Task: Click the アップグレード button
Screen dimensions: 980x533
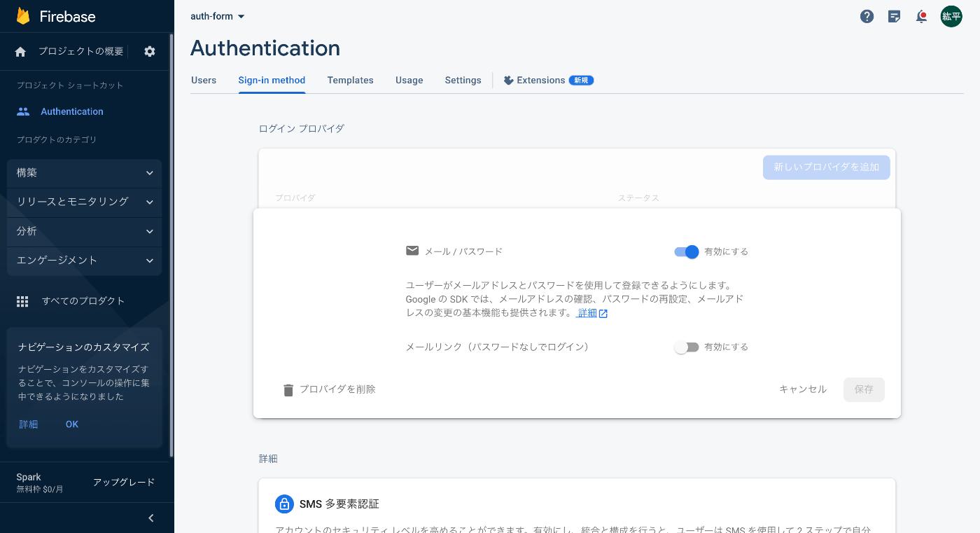Action: [124, 483]
